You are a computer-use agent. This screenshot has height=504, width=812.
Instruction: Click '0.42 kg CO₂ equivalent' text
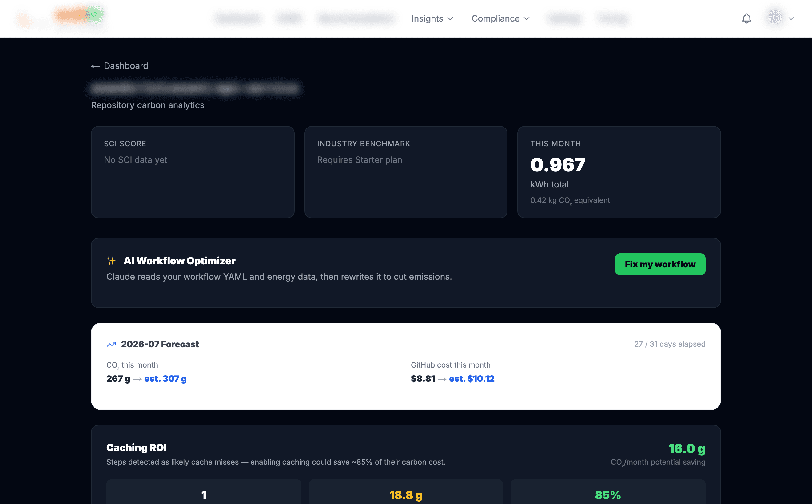[x=570, y=200]
